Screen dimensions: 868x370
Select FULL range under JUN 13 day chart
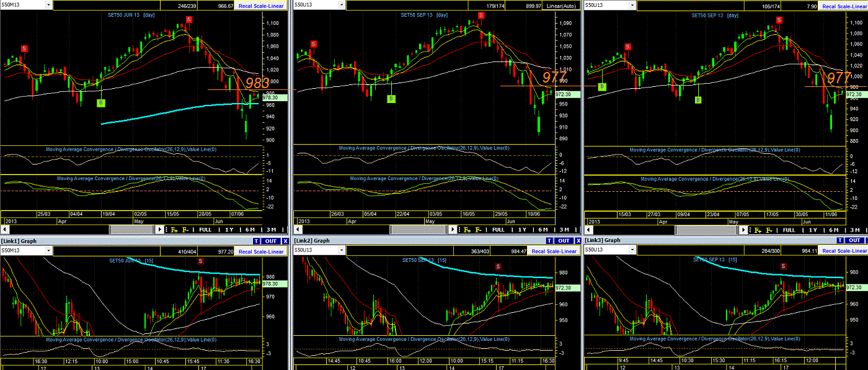click(x=205, y=229)
